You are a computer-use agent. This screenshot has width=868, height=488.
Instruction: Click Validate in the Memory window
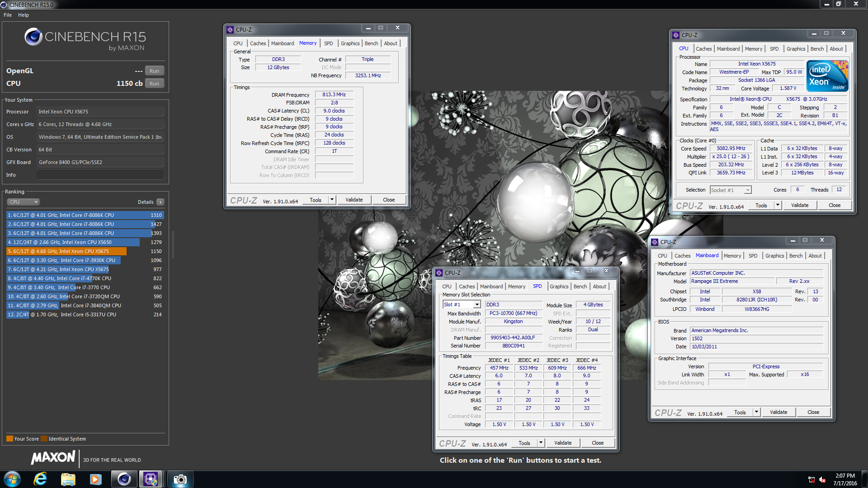(354, 200)
